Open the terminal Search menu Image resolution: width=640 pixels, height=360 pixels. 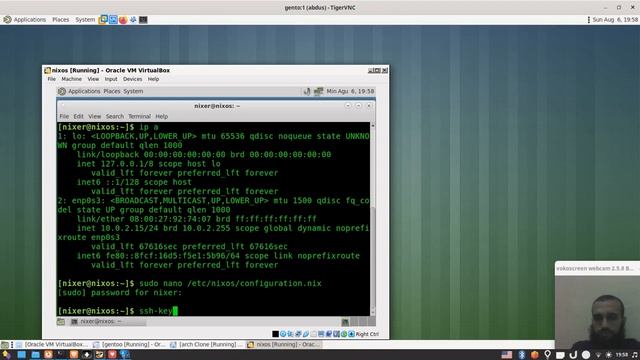click(115, 116)
